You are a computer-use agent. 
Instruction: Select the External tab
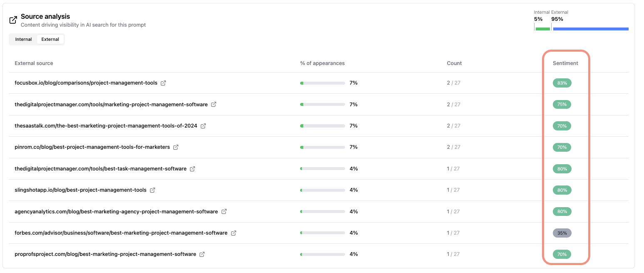click(x=50, y=39)
